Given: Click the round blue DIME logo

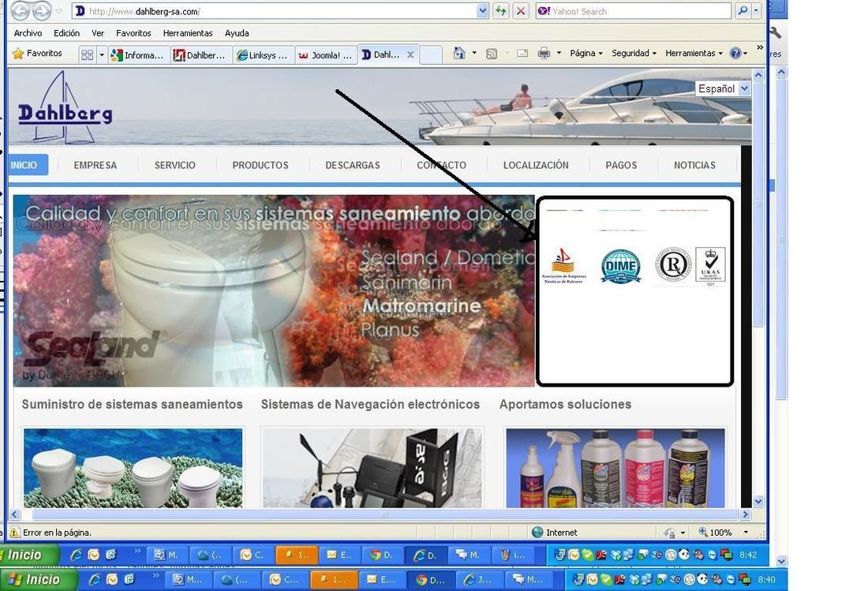Looking at the screenshot, I should (620, 266).
